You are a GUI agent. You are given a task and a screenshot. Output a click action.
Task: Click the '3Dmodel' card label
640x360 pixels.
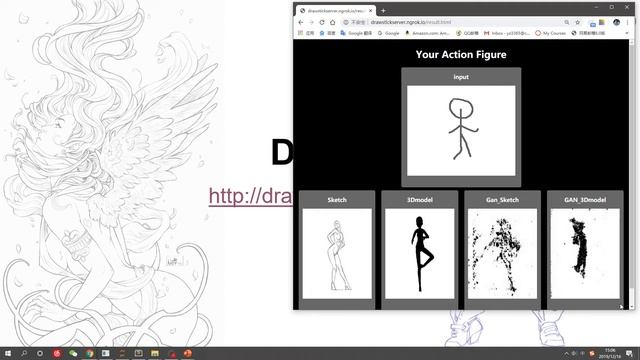[420, 200]
